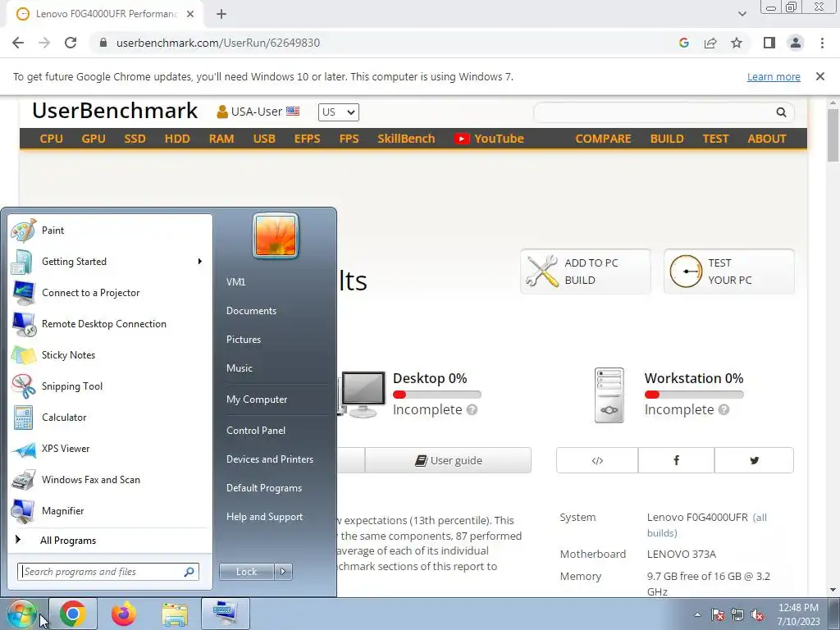The width and height of the screenshot is (840, 630).
Task: Open Sticky Notes
Action: (109, 355)
